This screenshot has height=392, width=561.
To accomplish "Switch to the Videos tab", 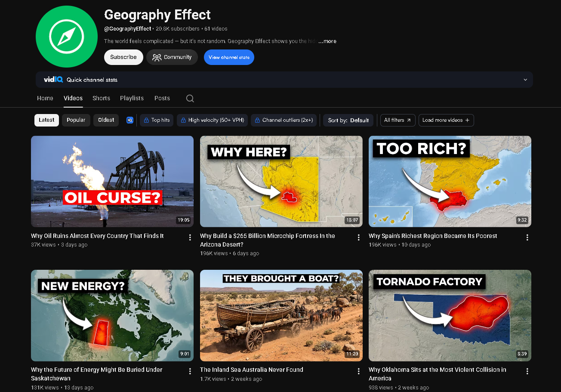I will click(x=73, y=98).
